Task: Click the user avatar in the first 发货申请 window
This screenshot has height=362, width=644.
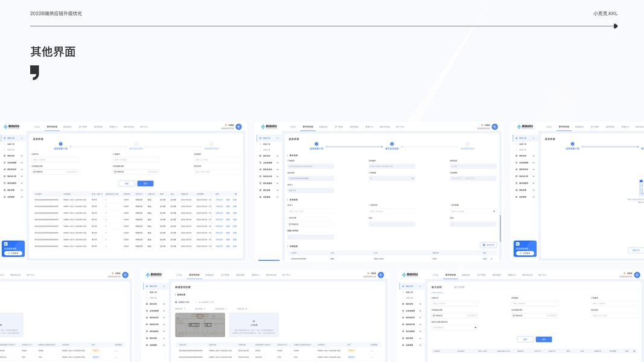Action: (x=238, y=127)
